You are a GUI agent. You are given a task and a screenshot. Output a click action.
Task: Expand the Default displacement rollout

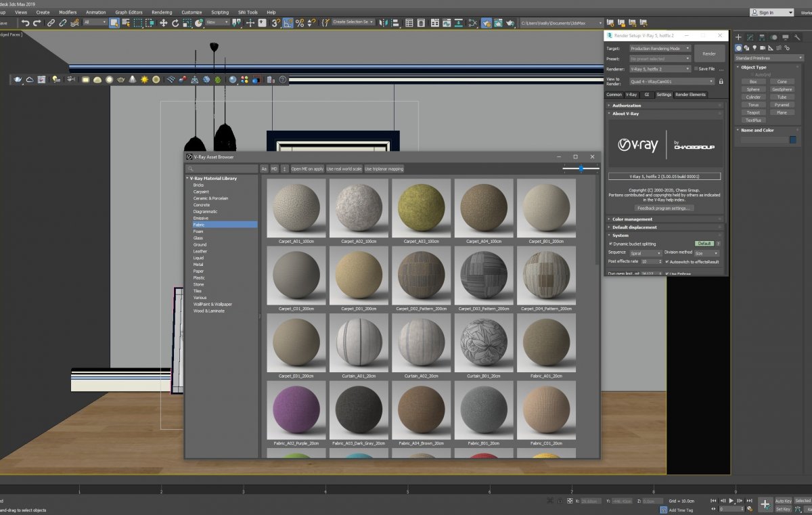pos(665,227)
